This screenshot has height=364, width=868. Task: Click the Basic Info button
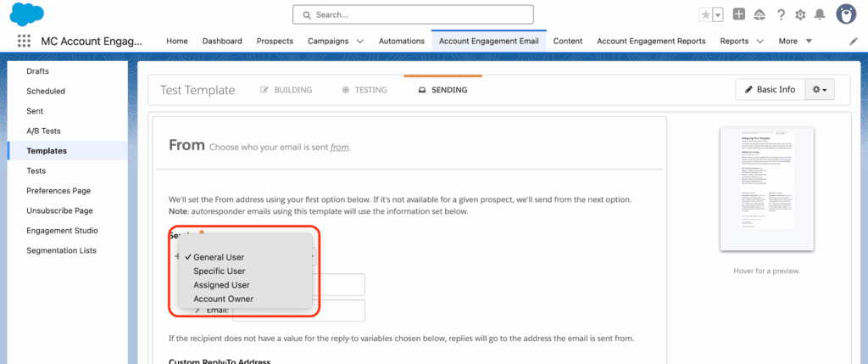[x=770, y=89]
